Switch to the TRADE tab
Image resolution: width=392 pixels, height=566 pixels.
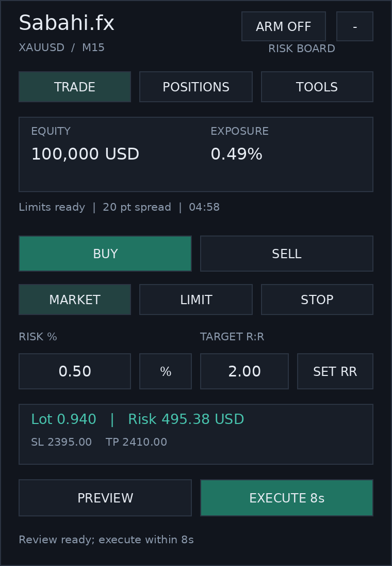75,87
